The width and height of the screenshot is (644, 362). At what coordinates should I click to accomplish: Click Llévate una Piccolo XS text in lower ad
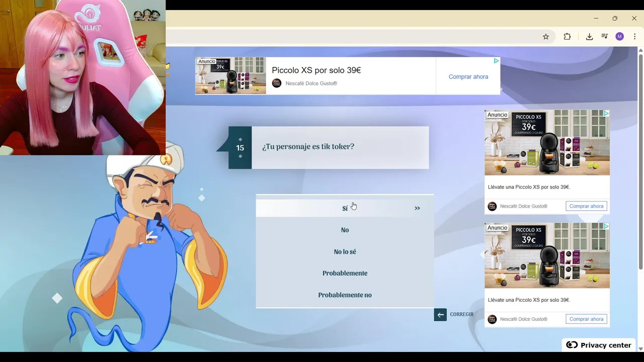click(x=529, y=300)
